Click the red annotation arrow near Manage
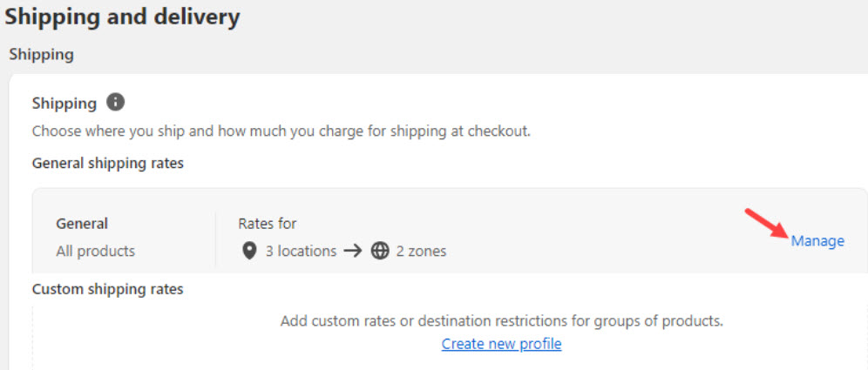Image resolution: width=868 pixels, height=370 pixels. click(x=767, y=223)
